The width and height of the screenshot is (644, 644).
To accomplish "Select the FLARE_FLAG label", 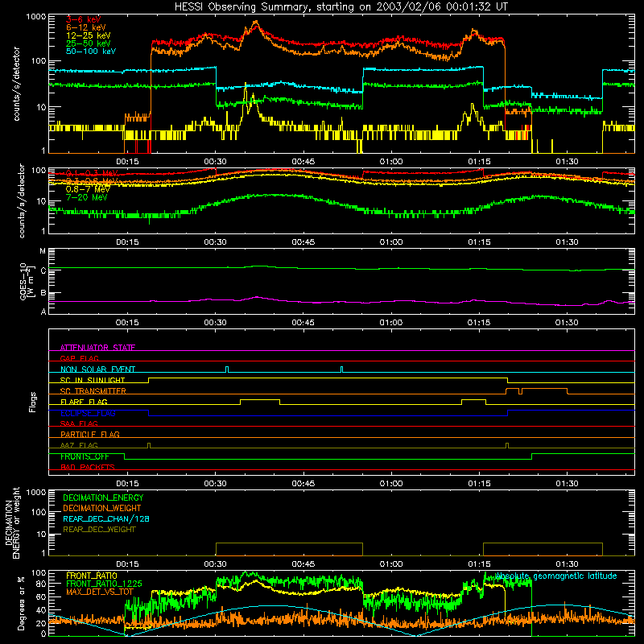I will [x=84, y=402].
